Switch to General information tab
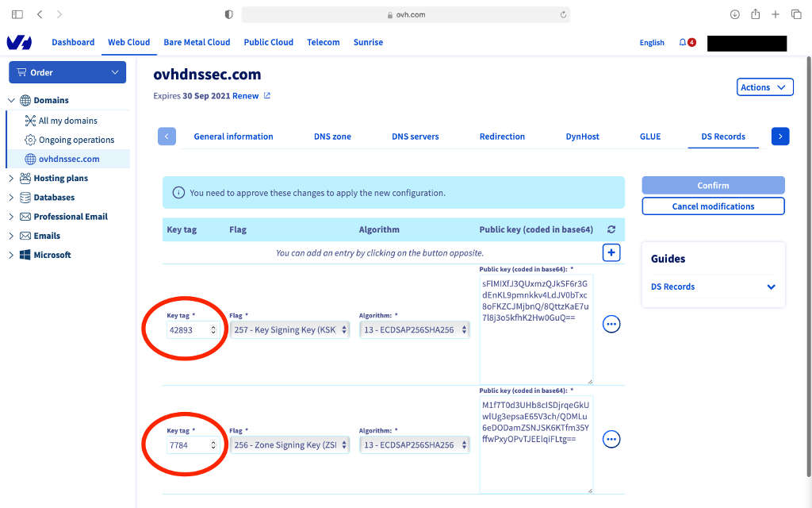The height and width of the screenshot is (508, 812). (234, 137)
